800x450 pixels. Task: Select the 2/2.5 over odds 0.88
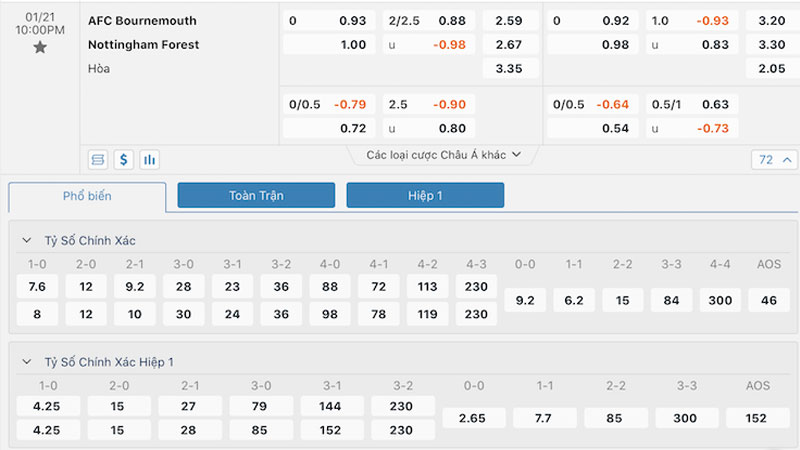coord(428,20)
